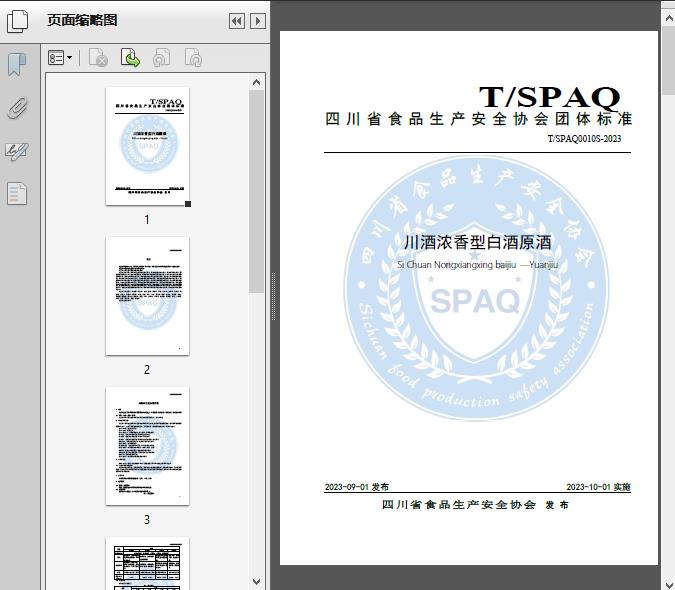Image resolution: width=675 pixels, height=590 pixels.
Task: Click the page 1 label under thumbnail
Action: tap(147, 219)
